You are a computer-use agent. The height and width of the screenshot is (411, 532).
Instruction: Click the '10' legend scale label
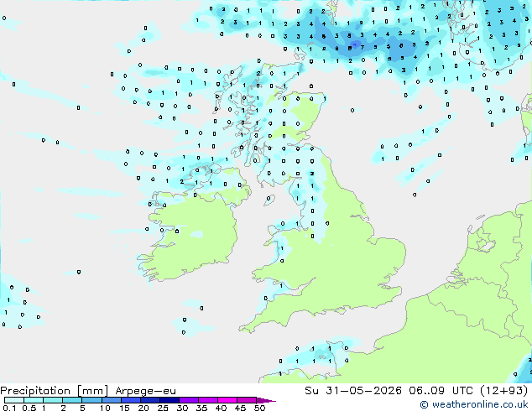(105, 408)
